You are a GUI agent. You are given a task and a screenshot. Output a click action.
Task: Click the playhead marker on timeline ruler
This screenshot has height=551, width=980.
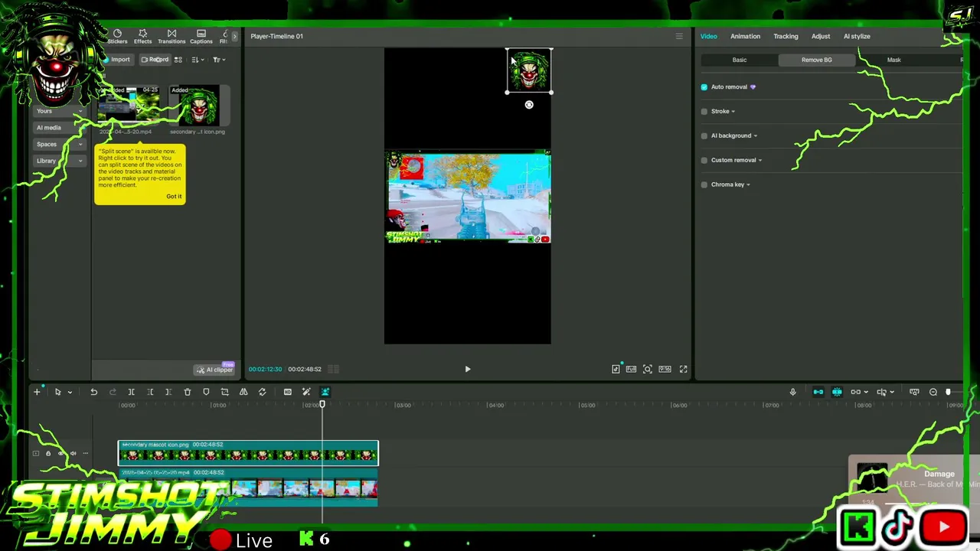pyautogui.click(x=322, y=404)
